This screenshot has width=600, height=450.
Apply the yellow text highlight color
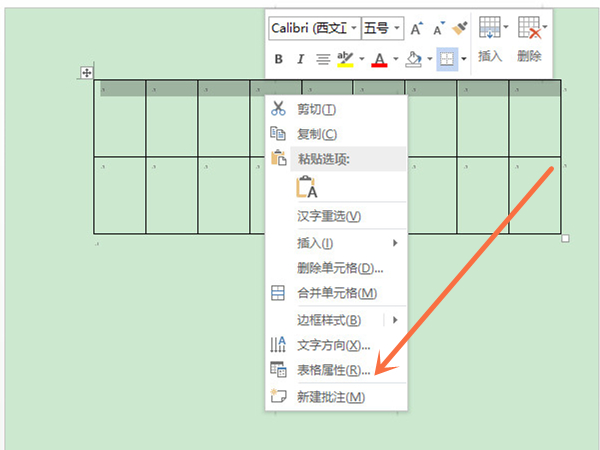click(345, 60)
